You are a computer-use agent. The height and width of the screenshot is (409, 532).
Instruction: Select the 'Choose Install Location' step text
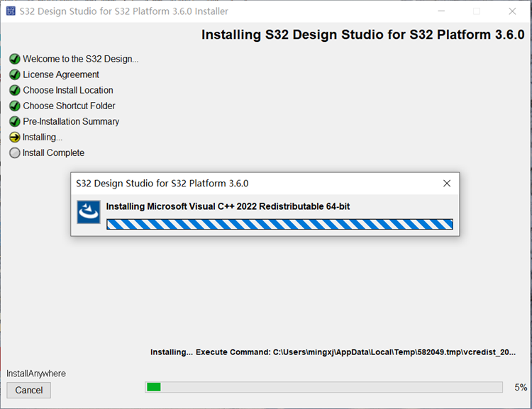pos(68,90)
